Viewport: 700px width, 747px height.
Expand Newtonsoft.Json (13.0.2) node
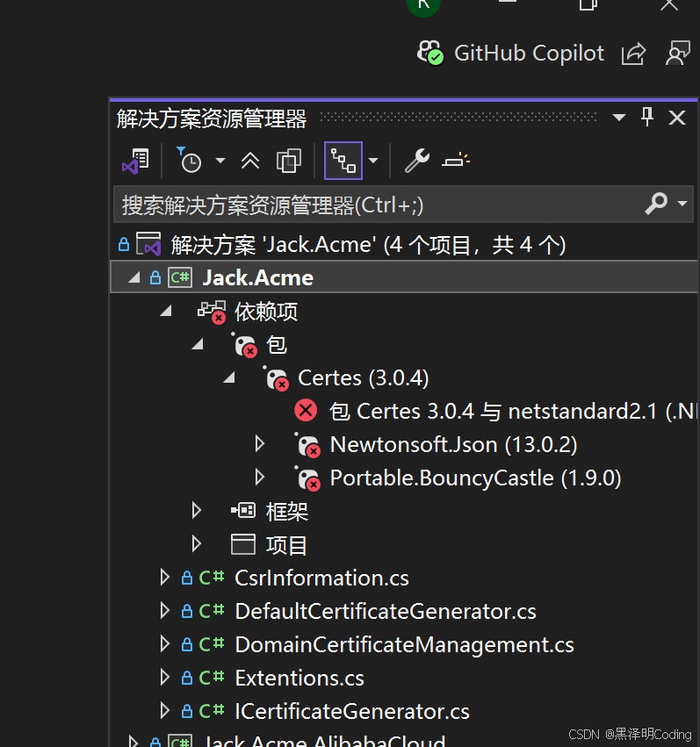coord(260,444)
